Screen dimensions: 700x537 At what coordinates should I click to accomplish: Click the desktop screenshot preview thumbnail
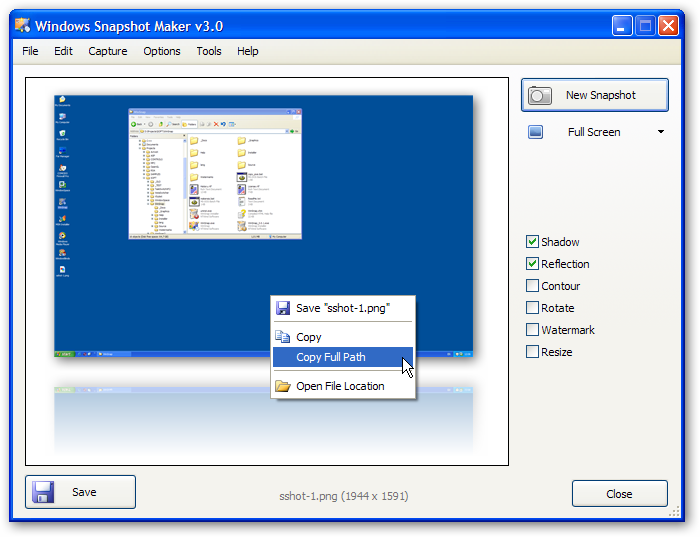coord(263,226)
